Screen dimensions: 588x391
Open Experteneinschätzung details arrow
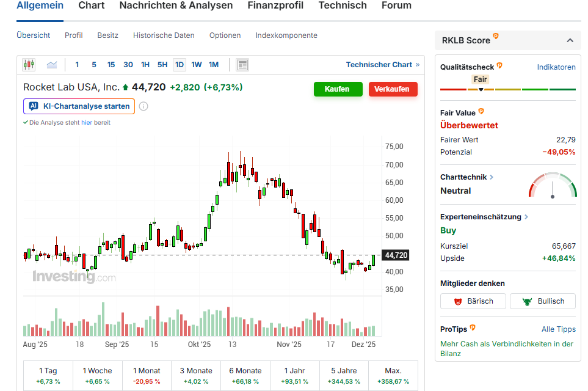pyautogui.click(x=526, y=217)
